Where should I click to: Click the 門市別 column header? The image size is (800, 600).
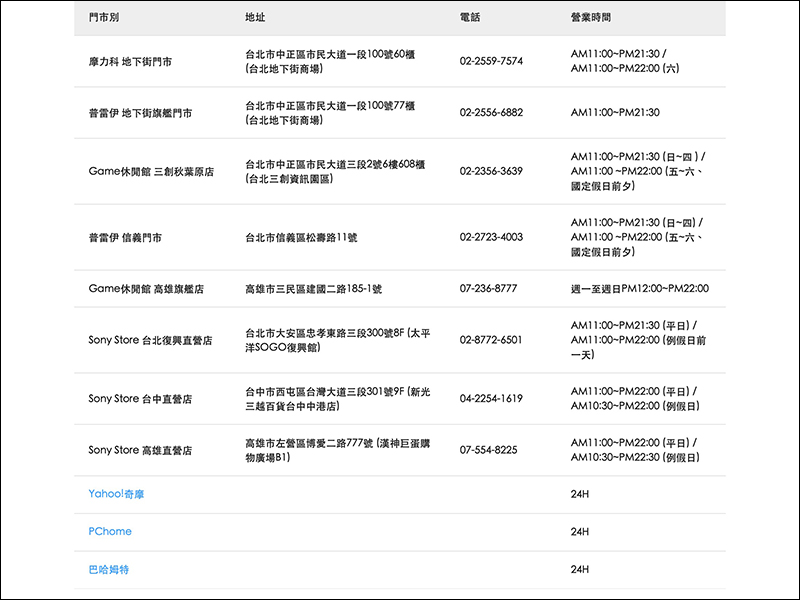click(x=104, y=17)
